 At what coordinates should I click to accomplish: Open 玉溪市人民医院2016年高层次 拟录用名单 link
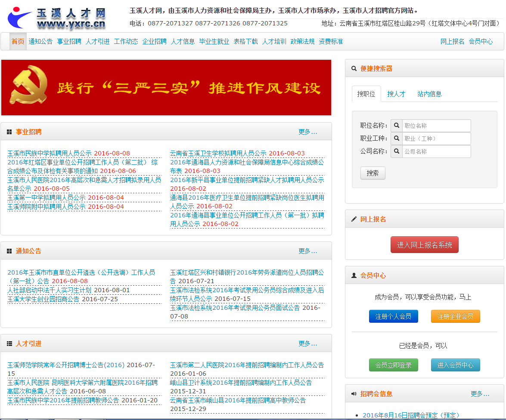(84, 184)
